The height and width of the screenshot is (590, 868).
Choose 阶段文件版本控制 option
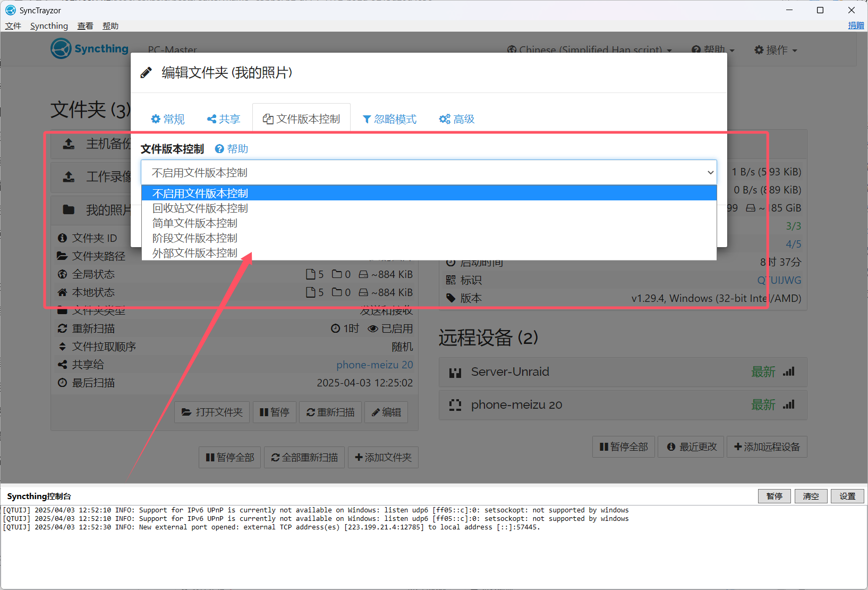pos(195,238)
